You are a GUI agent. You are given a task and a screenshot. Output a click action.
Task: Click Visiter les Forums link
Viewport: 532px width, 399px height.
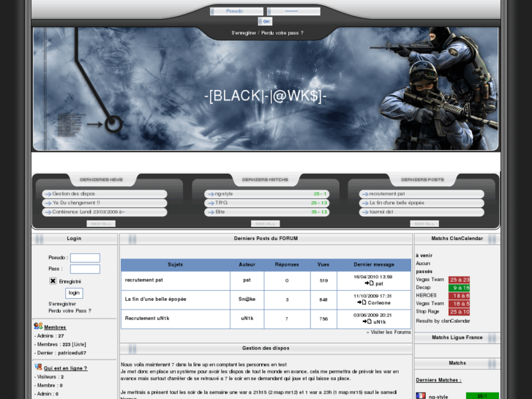[391, 332]
